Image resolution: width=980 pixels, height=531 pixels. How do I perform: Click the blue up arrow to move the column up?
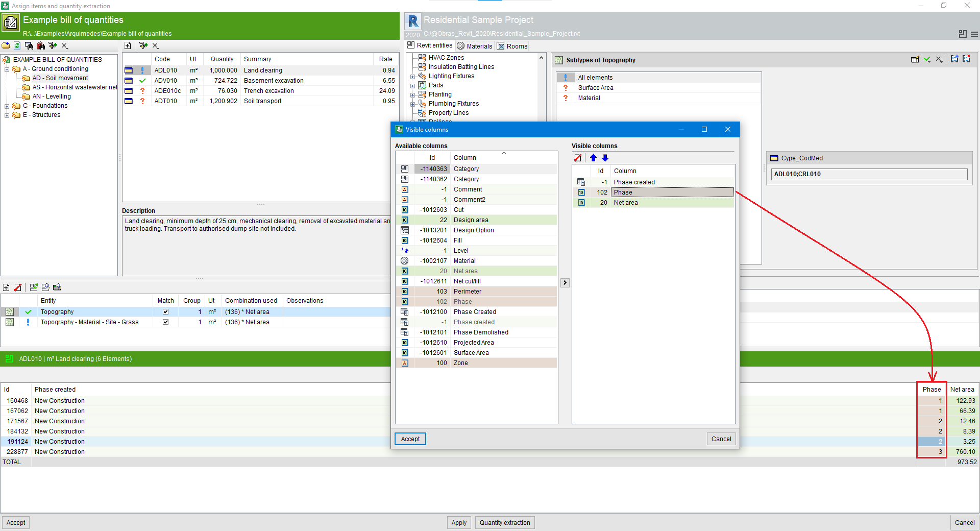coord(593,158)
